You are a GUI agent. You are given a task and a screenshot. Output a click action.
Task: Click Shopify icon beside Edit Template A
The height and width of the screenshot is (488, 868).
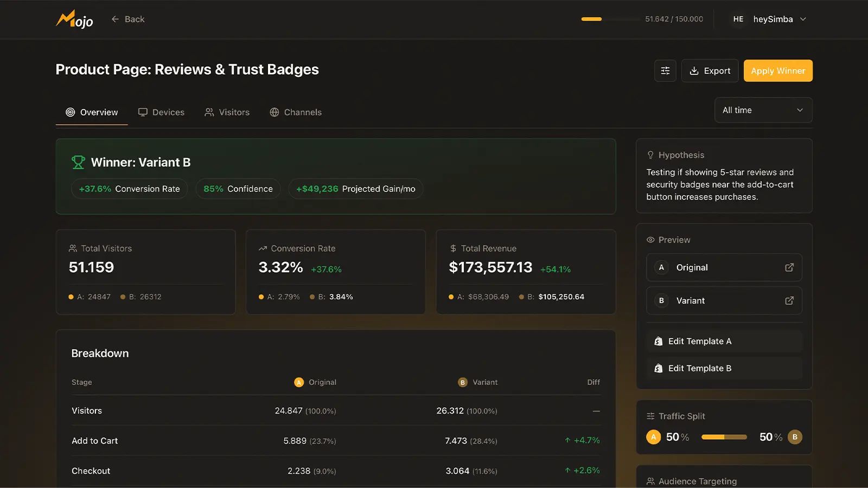click(658, 341)
